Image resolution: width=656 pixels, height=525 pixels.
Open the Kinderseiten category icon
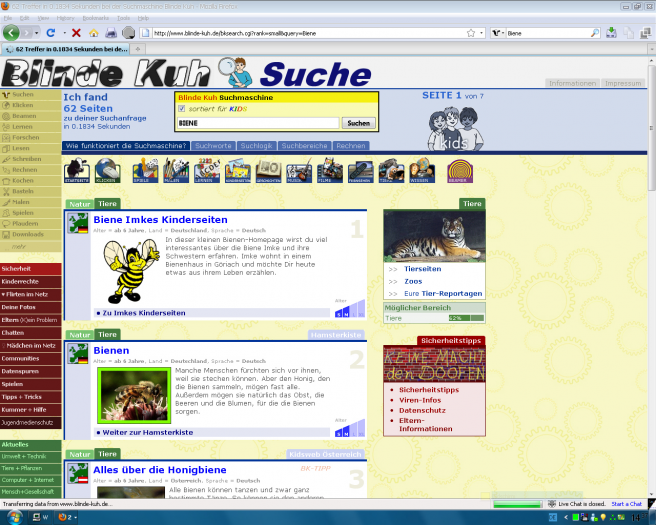coord(238,170)
